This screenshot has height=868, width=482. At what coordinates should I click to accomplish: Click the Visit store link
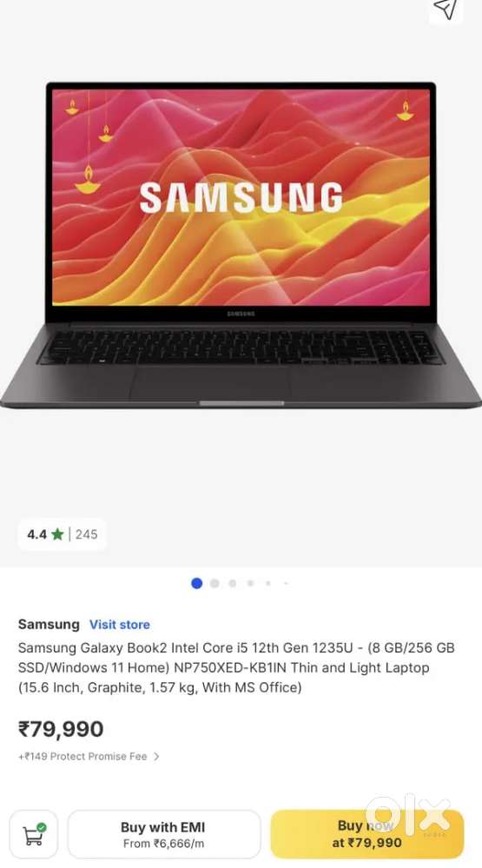[120, 625]
